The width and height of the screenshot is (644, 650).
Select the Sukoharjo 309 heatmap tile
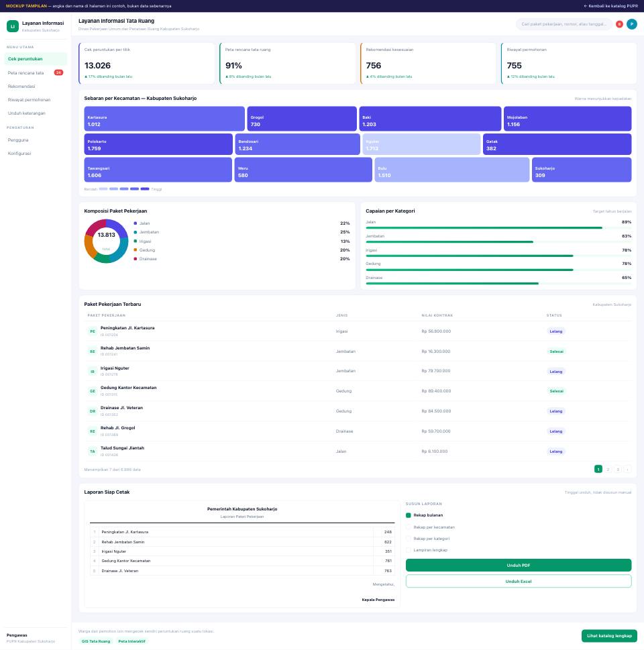tap(582, 170)
